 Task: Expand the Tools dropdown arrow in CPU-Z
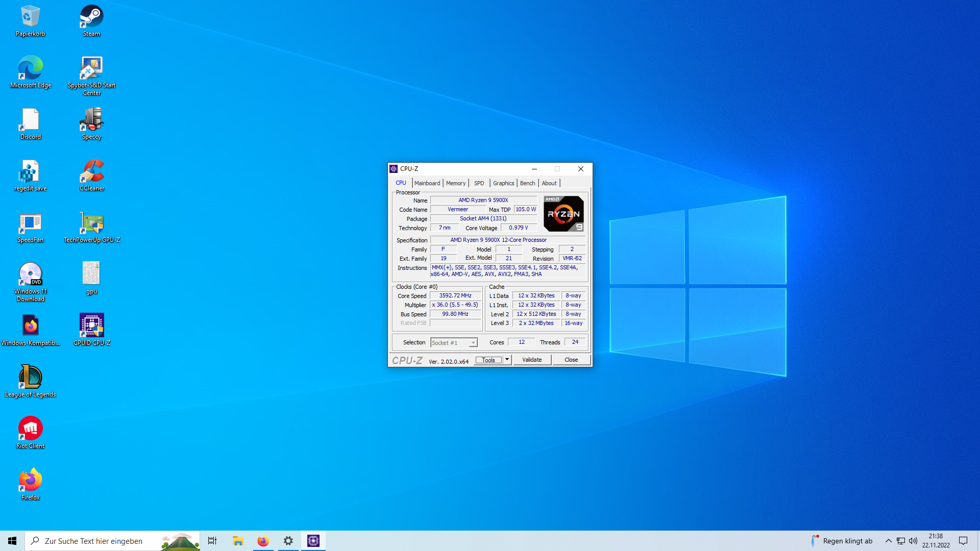coord(507,360)
